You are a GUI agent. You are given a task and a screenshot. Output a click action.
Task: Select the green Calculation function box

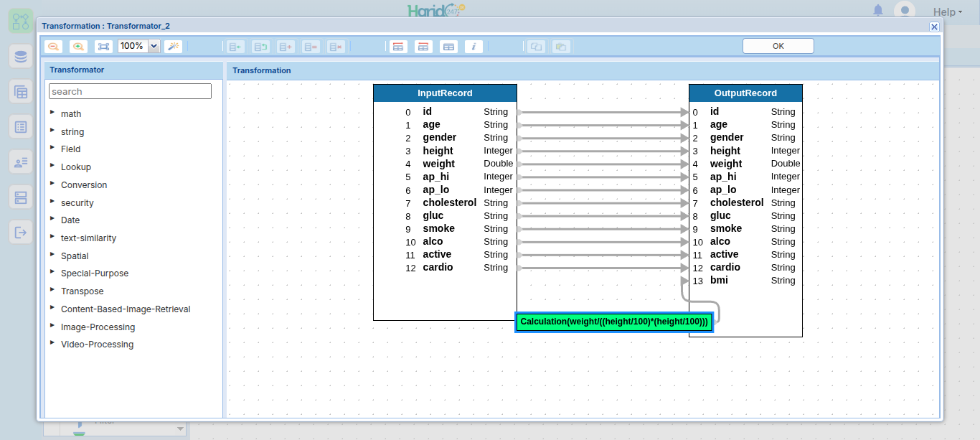point(614,322)
